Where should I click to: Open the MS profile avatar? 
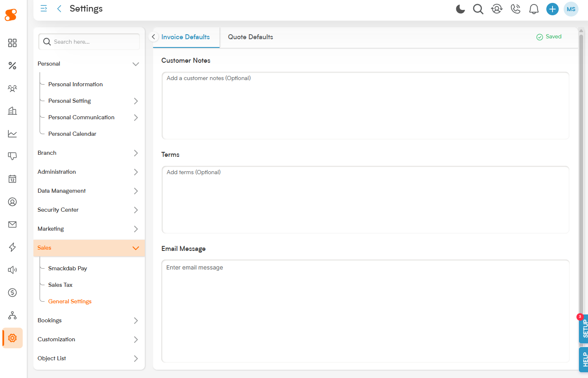point(571,9)
